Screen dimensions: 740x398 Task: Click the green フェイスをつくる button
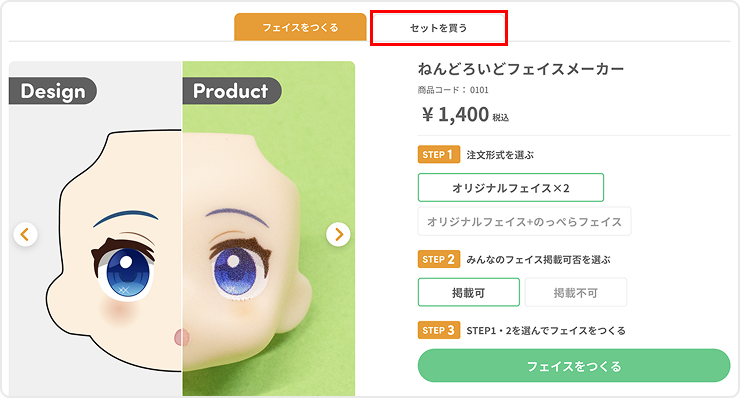point(574,366)
